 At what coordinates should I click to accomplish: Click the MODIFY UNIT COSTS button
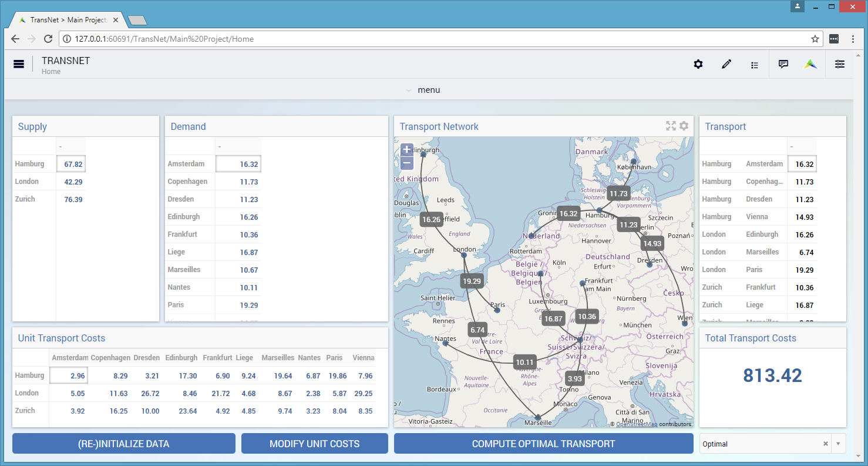(x=315, y=444)
